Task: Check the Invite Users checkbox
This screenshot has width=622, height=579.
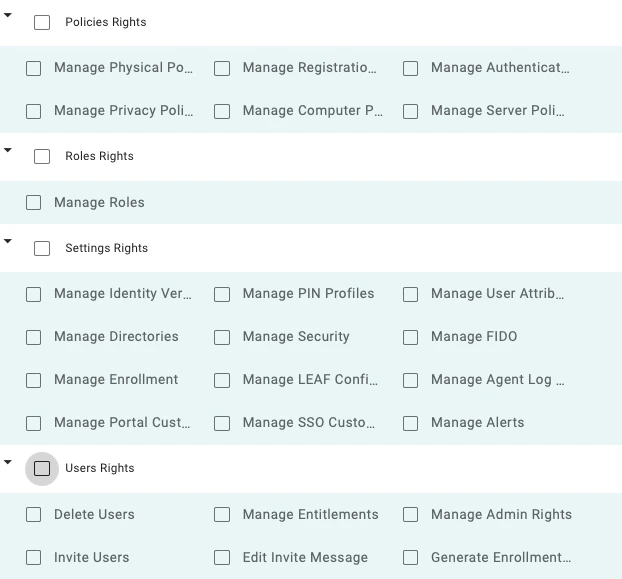Action: (34, 558)
